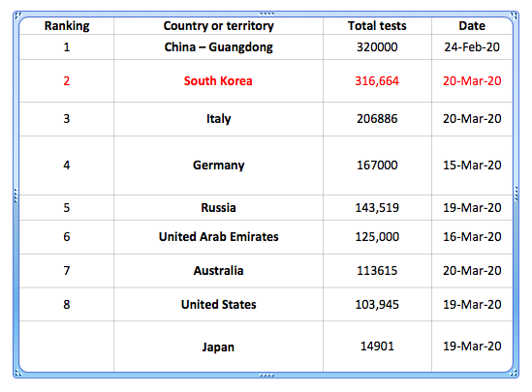Select the United States cell
Viewport: 532px width, 392px height.
218,305
